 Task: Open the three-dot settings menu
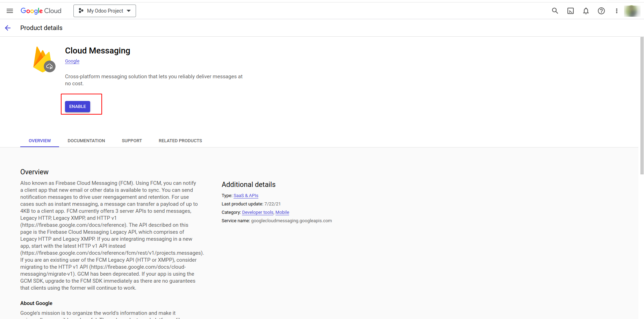(x=617, y=11)
